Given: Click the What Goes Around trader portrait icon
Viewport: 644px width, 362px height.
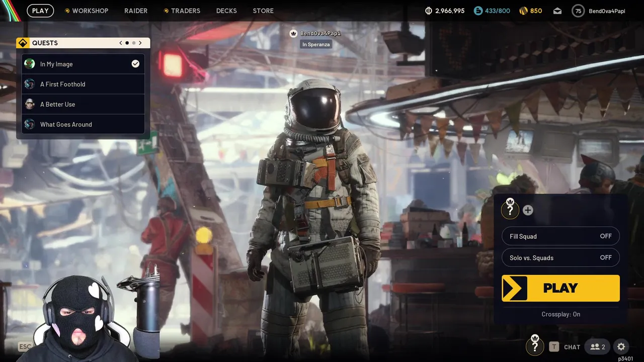Looking at the screenshot, I should coord(30,124).
